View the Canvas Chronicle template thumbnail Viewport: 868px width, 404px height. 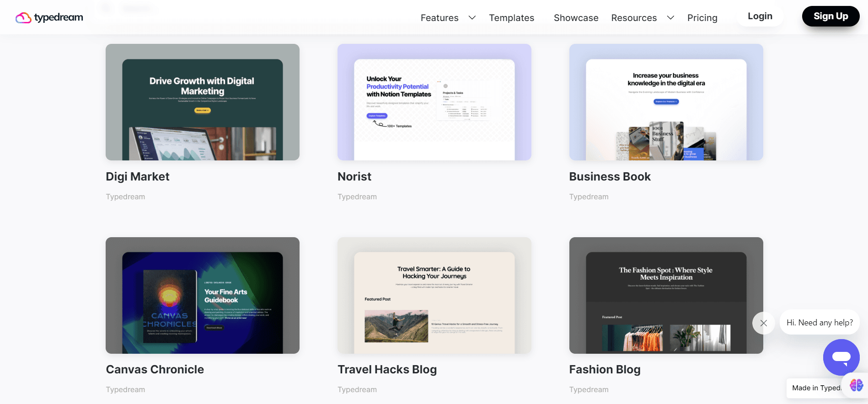(x=203, y=295)
